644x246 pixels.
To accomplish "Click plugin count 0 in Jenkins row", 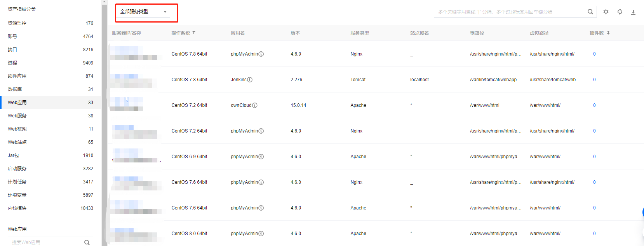I will click(594, 80).
